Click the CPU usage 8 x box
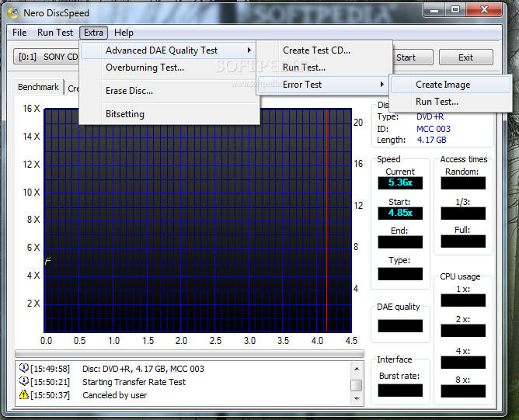 pyautogui.click(x=463, y=391)
